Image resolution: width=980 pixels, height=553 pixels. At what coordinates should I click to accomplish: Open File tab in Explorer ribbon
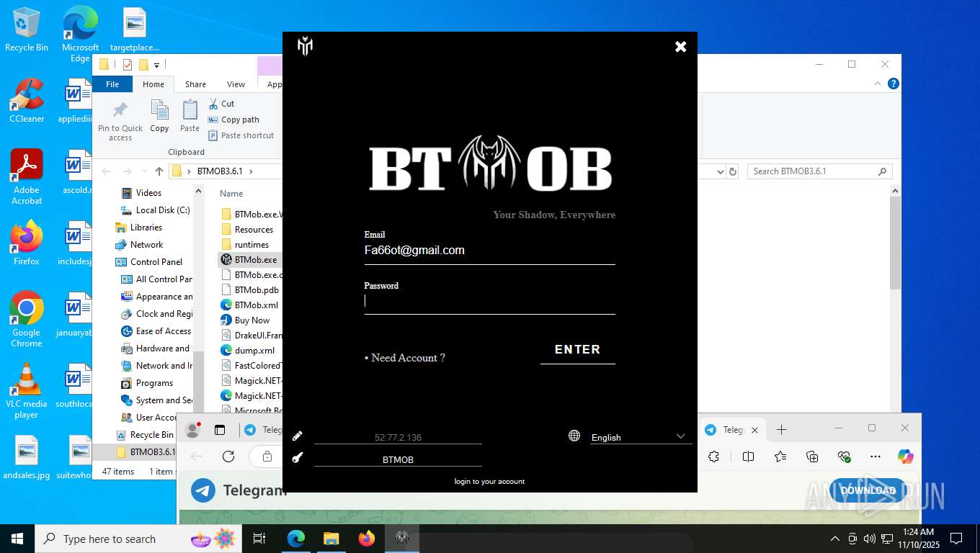coord(112,84)
